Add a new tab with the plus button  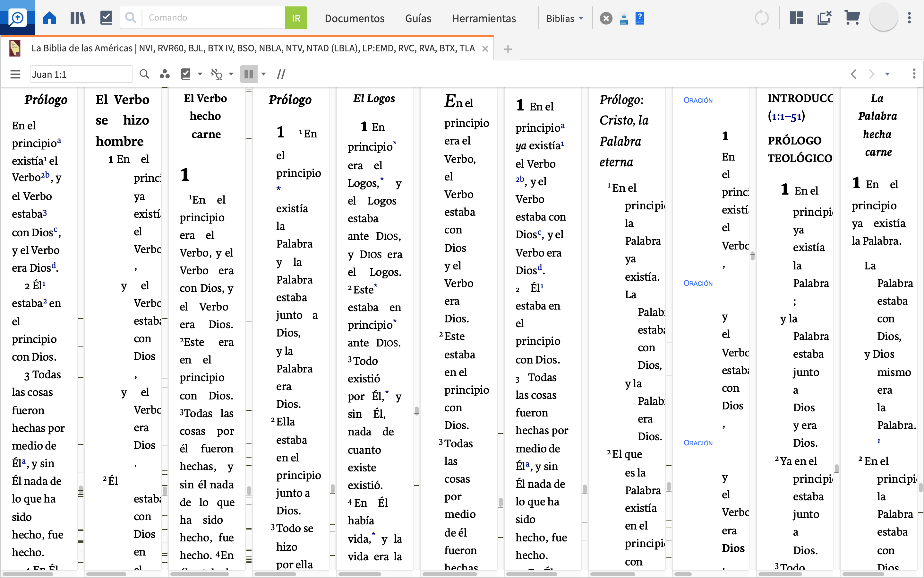tap(508, 49)
